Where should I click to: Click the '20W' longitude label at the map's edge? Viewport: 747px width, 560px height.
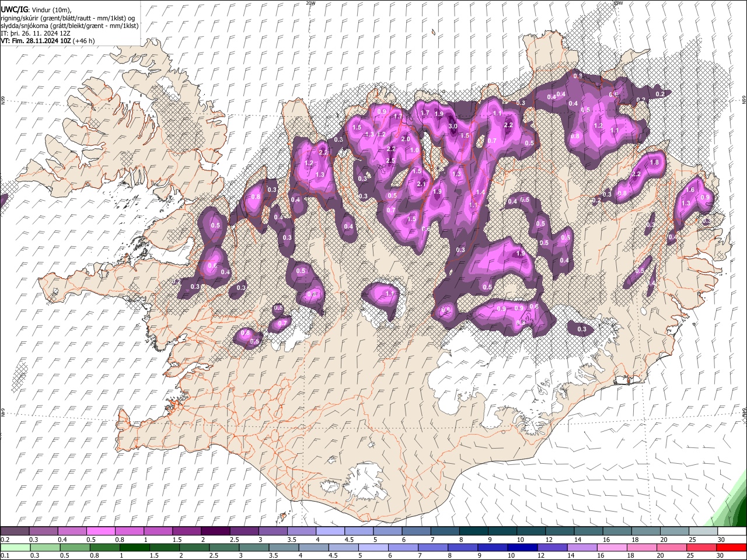point(310,3)
